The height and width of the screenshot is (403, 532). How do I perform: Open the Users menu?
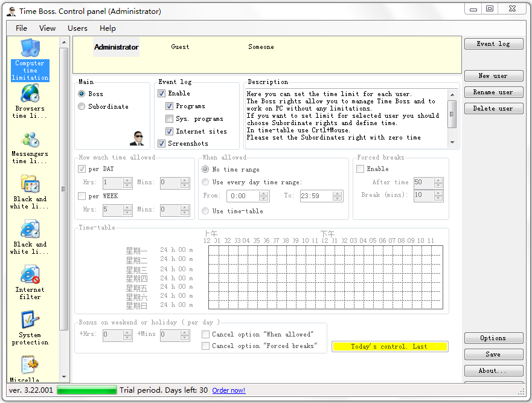77,28
